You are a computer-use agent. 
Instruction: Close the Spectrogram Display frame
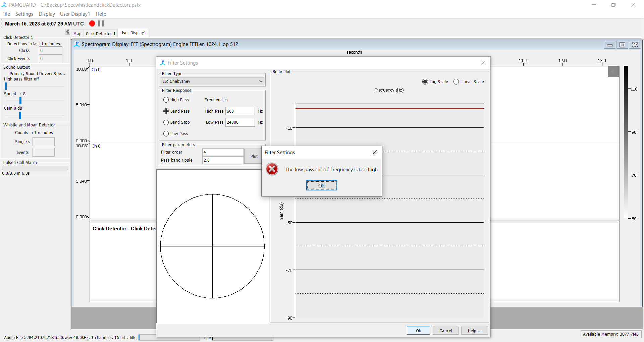coord(635,45)
